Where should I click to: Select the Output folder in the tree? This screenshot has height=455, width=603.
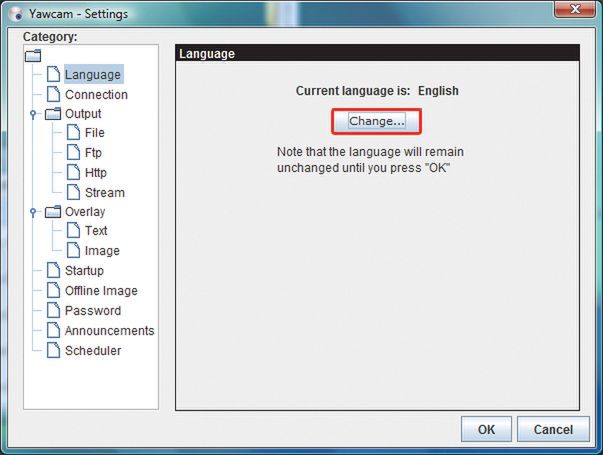pos(83,113)
